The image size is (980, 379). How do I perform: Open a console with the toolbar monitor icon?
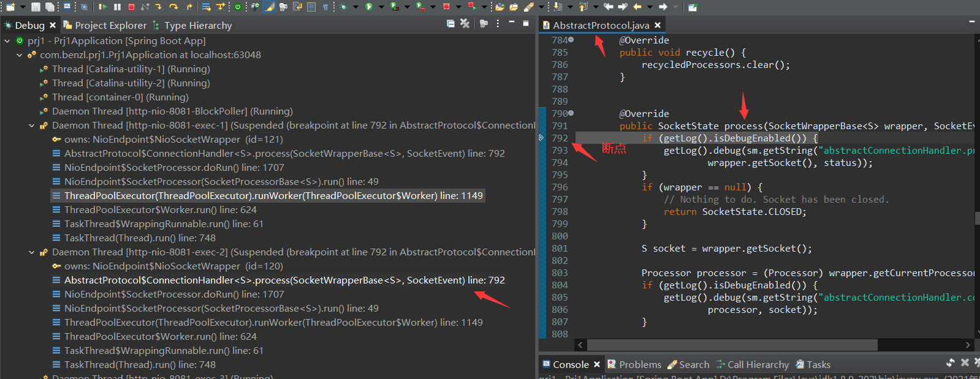67,7
